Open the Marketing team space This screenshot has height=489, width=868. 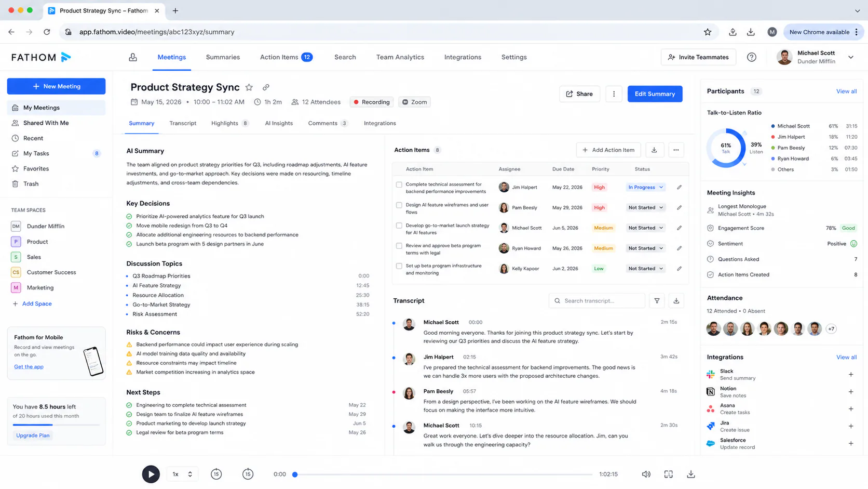[x=40, y=288]
